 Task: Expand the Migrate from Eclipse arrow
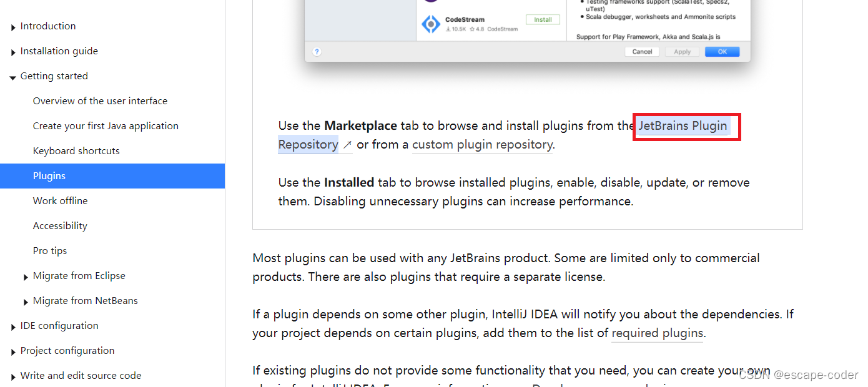26,277
